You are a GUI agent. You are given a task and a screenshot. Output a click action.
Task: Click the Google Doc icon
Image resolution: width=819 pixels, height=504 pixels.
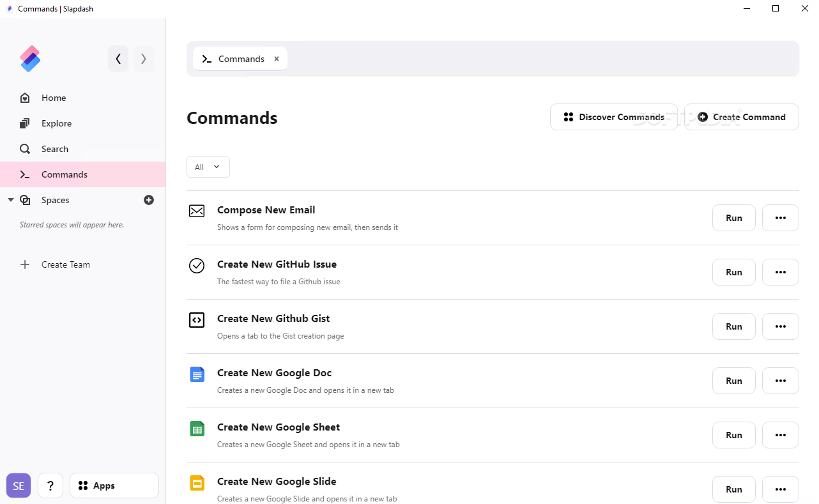(197, 374)
